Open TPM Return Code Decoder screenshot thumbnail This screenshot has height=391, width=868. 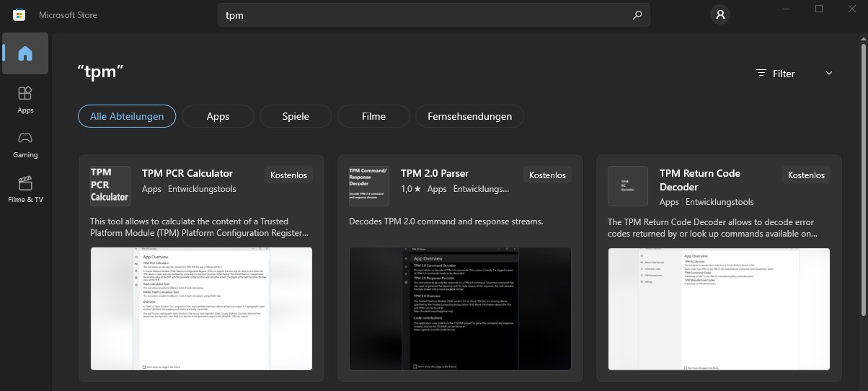coord(719,309)
